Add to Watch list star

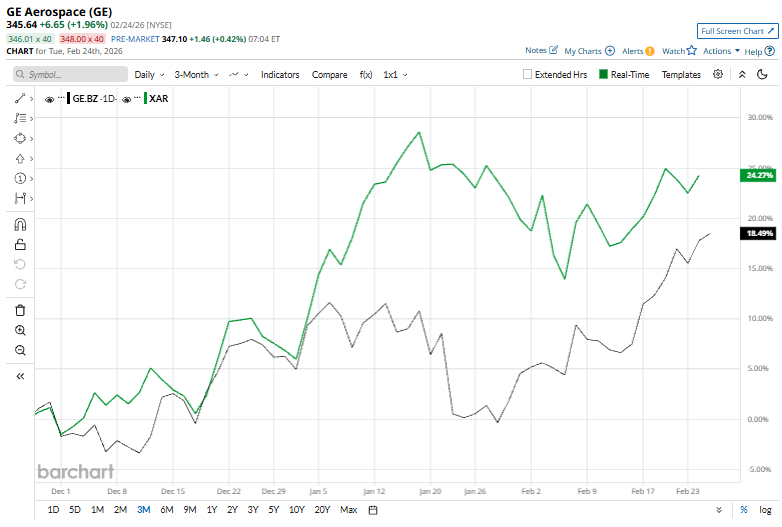[691, 50]
